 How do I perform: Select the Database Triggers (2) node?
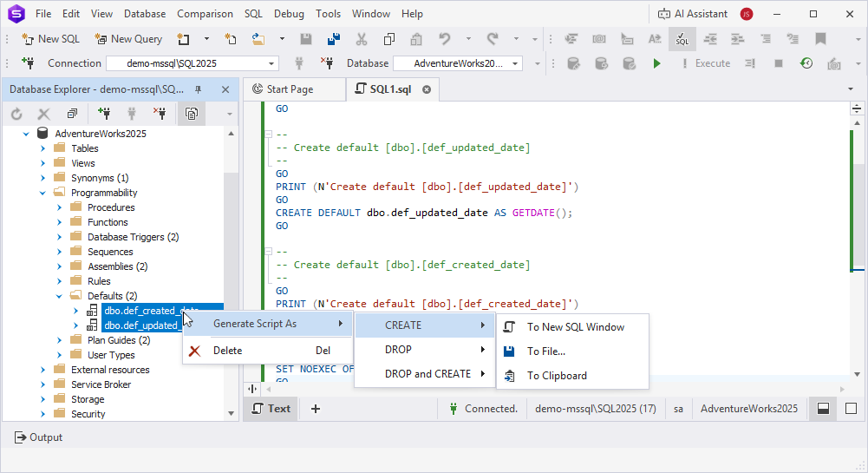pyautogui.click(x=133, y=237)
